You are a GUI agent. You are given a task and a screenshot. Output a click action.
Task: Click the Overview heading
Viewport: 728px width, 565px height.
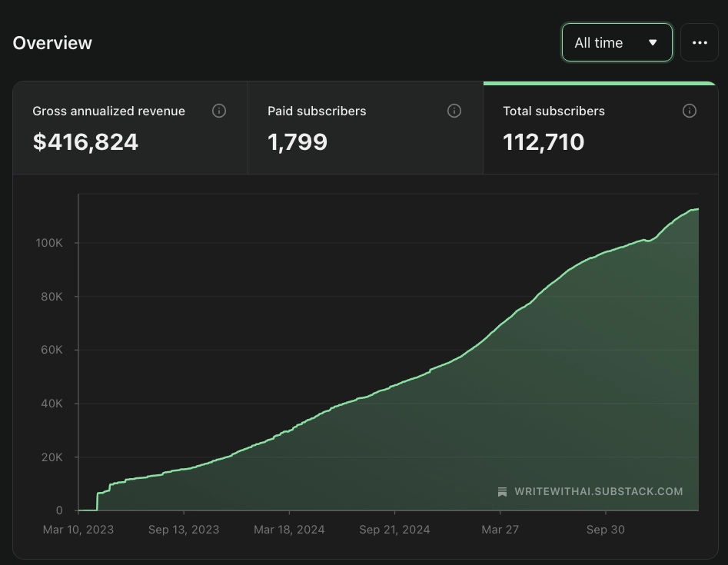coord(52,43)
